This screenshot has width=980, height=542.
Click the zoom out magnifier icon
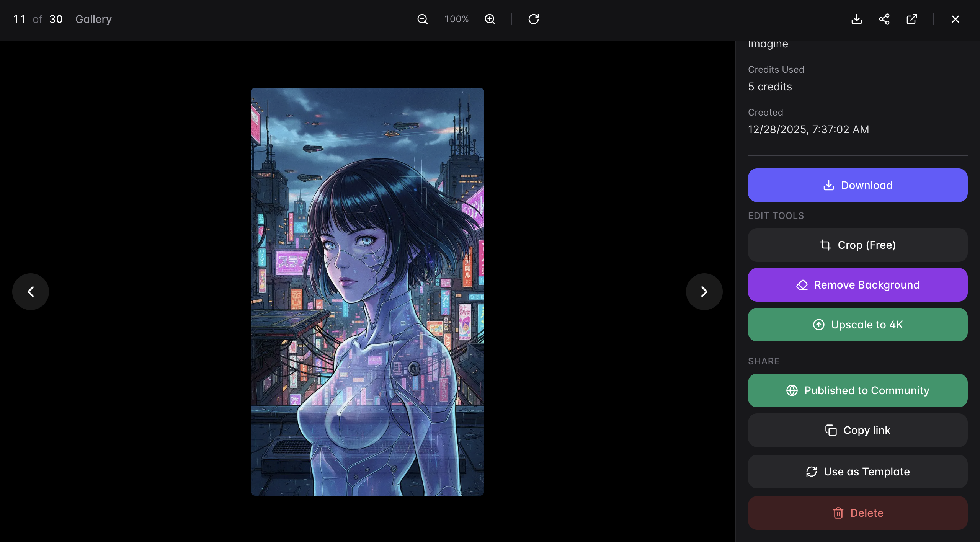pos(422,19)
